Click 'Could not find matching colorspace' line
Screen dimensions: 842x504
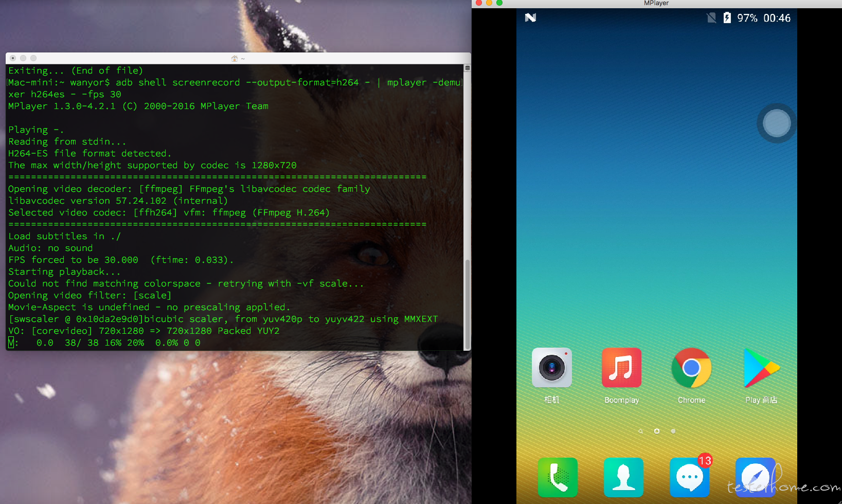click(186, 283)
